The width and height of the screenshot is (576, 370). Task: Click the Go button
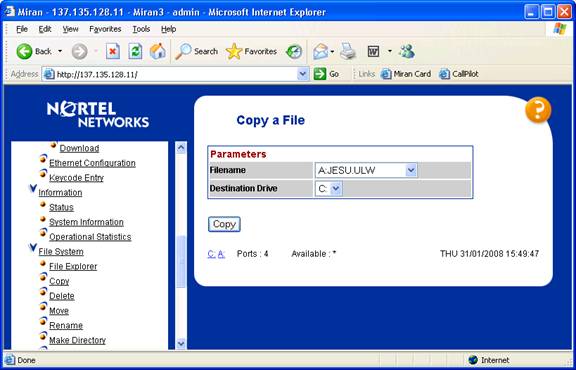(x=326, y=74)
